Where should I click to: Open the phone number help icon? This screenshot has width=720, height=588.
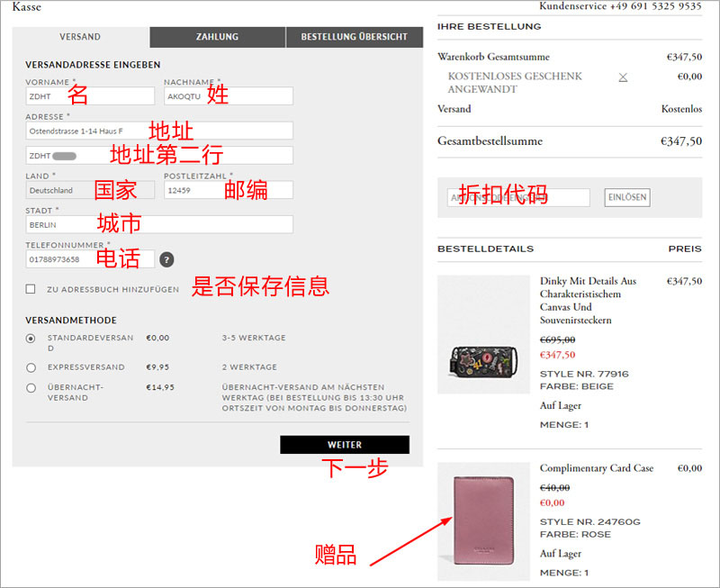point(166,259)
